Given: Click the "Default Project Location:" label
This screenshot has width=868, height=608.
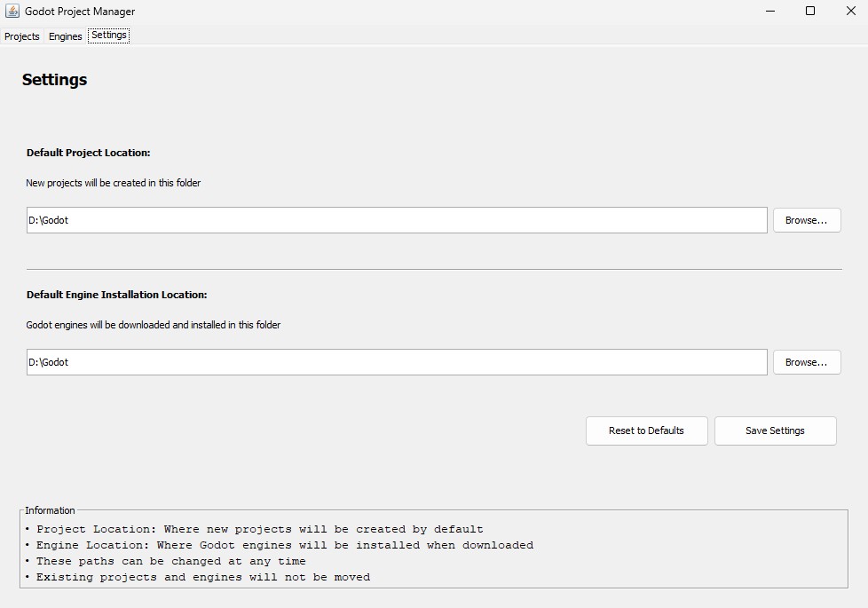Looking at the screenshot, I should (89, 153).
